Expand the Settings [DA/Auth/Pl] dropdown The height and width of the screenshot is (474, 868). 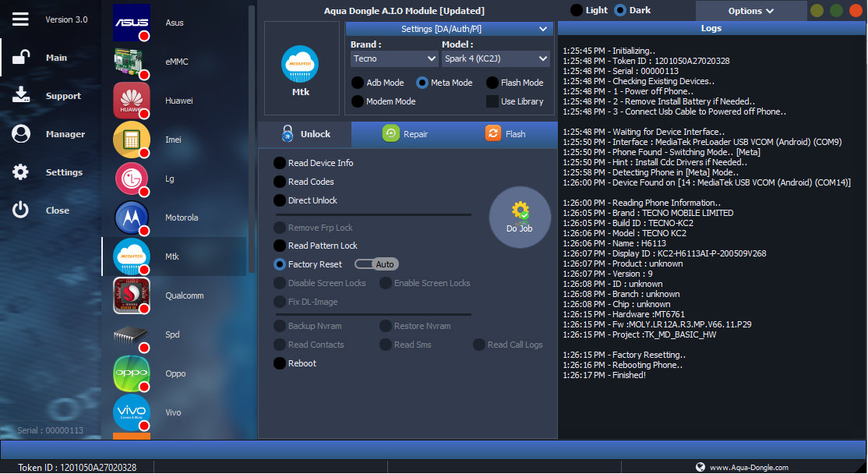point(449,29)
